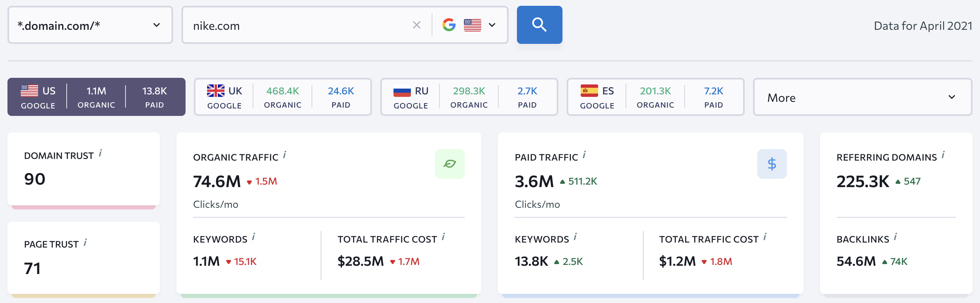980x303 pixels.
Task: Click the green leaf organic traffic icon
Action: click(450, 164)
